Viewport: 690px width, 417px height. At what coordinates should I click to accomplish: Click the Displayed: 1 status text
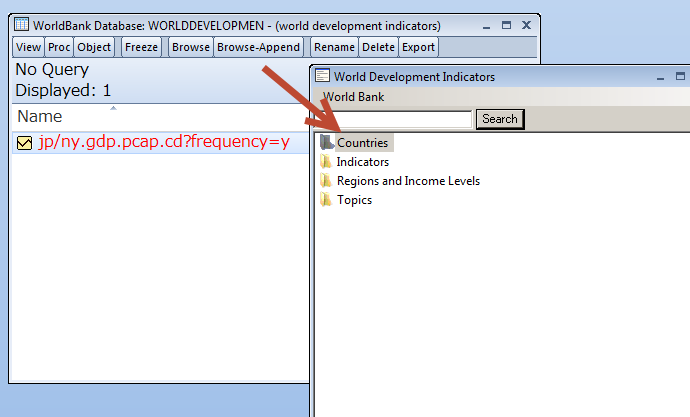coord(63,91)
